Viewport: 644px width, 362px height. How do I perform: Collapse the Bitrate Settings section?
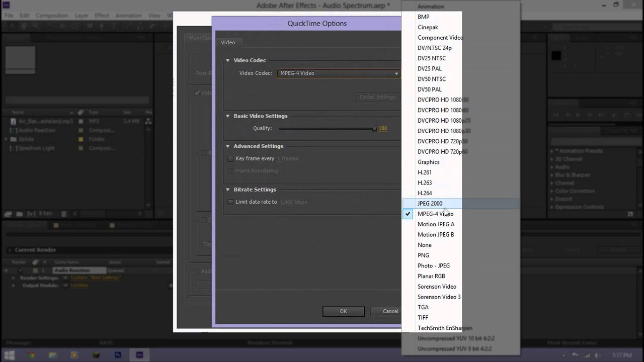pos(228,190)
